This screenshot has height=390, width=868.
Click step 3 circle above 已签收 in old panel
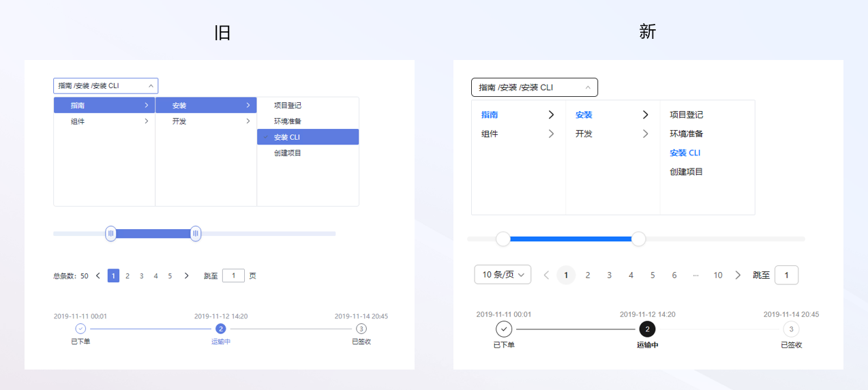point(361,329)
